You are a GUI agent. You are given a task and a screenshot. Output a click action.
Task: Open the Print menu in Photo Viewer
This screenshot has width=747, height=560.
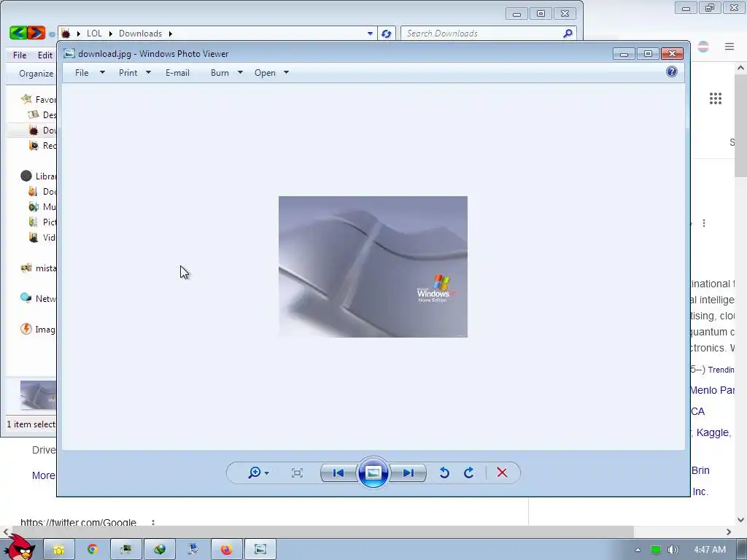[128, 73]
